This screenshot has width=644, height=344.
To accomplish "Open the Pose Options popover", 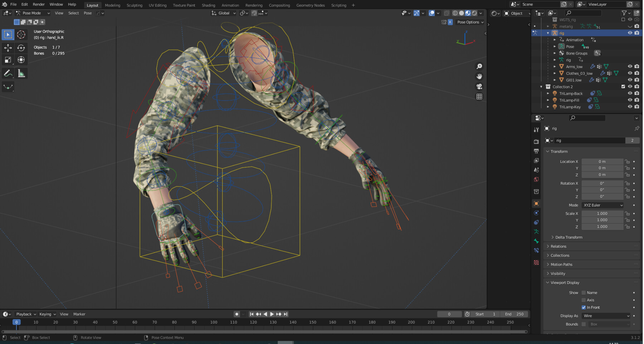I will [x=470, y=22].
